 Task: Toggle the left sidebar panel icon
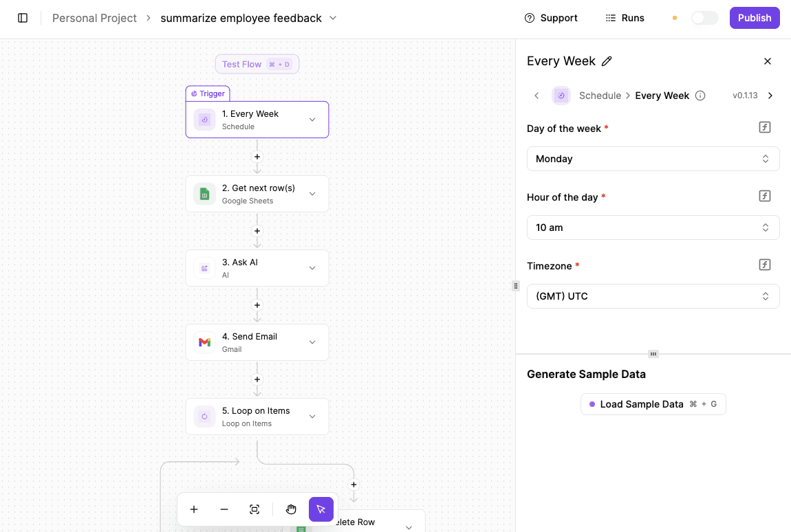pos(23,18)
